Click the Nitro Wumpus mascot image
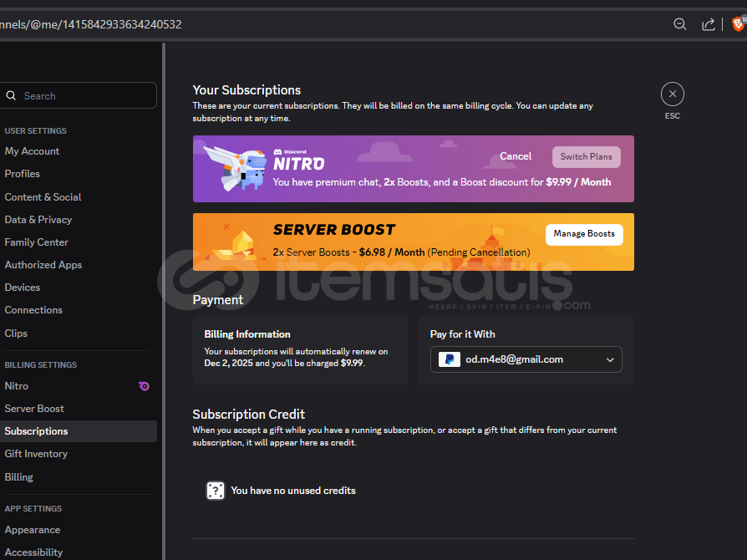The width and height of the screenshot is (747, 560). tap(236, 168)
